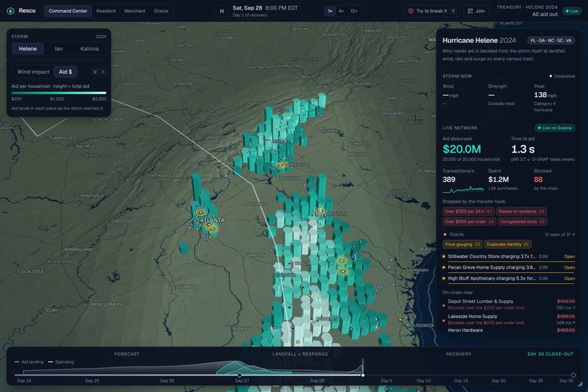Image resolution: width=588 pixels, height=392 pixels.
Task: Filter by Unregistered store chip
Action: tap(522, 221)
